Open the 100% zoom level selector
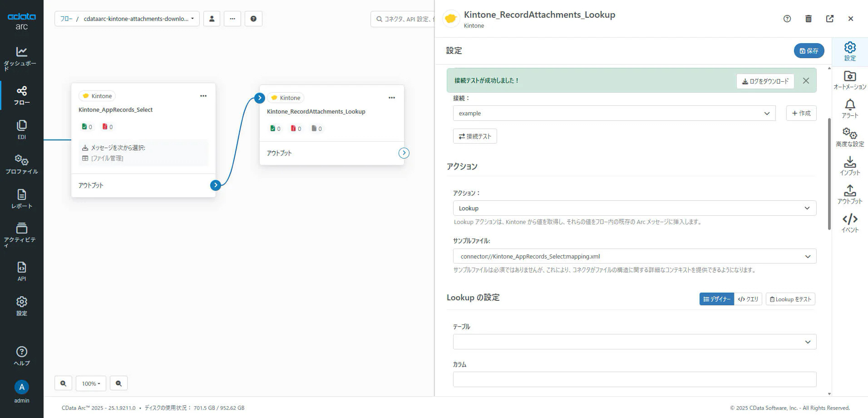 pos(91,383)
